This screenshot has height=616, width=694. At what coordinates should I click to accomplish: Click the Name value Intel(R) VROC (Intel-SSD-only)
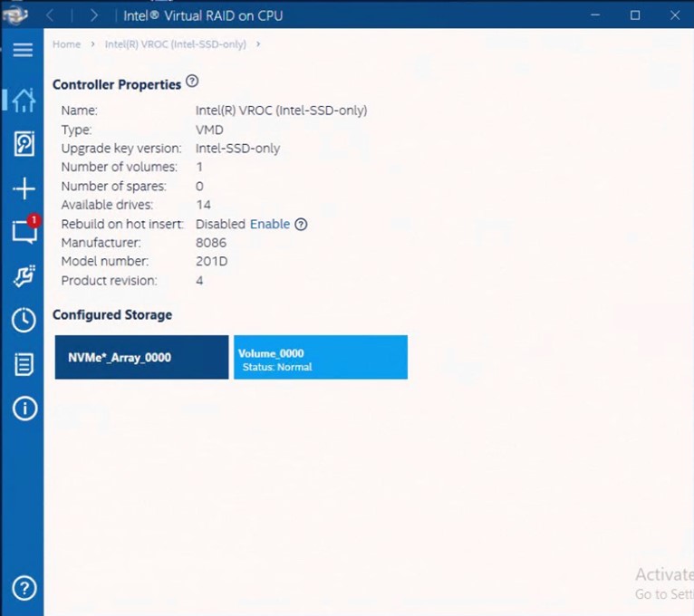281,111
